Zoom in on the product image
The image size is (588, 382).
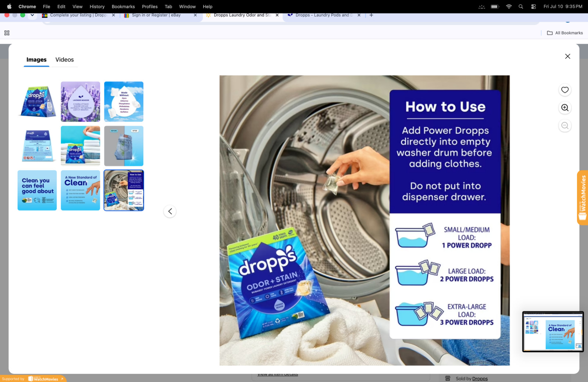(565, 108)
